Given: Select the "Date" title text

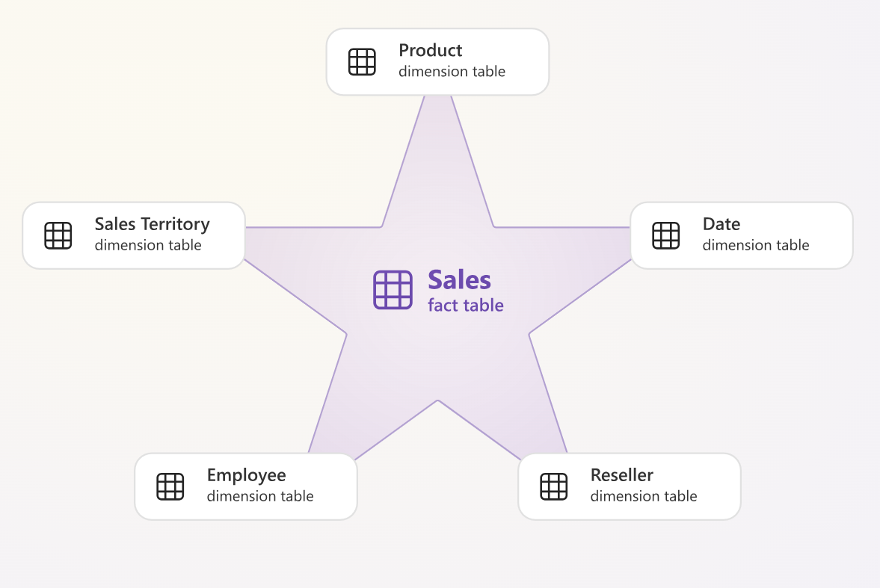Looking at the screenshot, I should (721, 224).
